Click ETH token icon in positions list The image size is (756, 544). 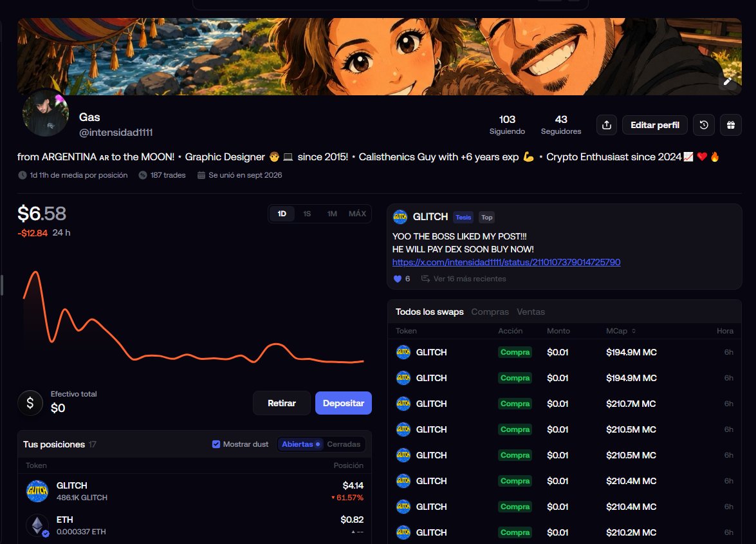pos(37,525)
